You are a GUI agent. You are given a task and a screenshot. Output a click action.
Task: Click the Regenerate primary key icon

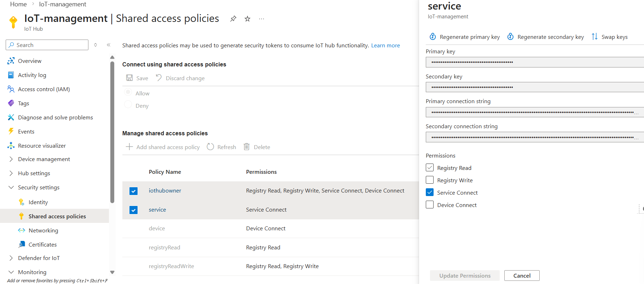(433, 37)
